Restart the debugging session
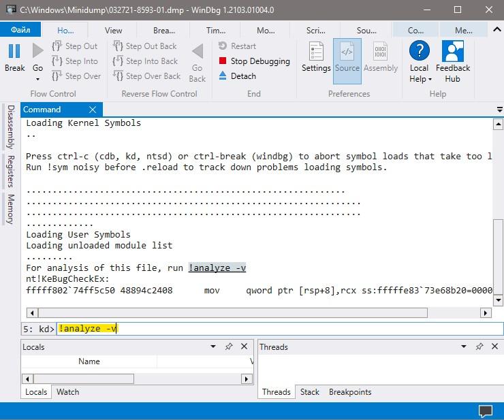 tap(237, 46)
